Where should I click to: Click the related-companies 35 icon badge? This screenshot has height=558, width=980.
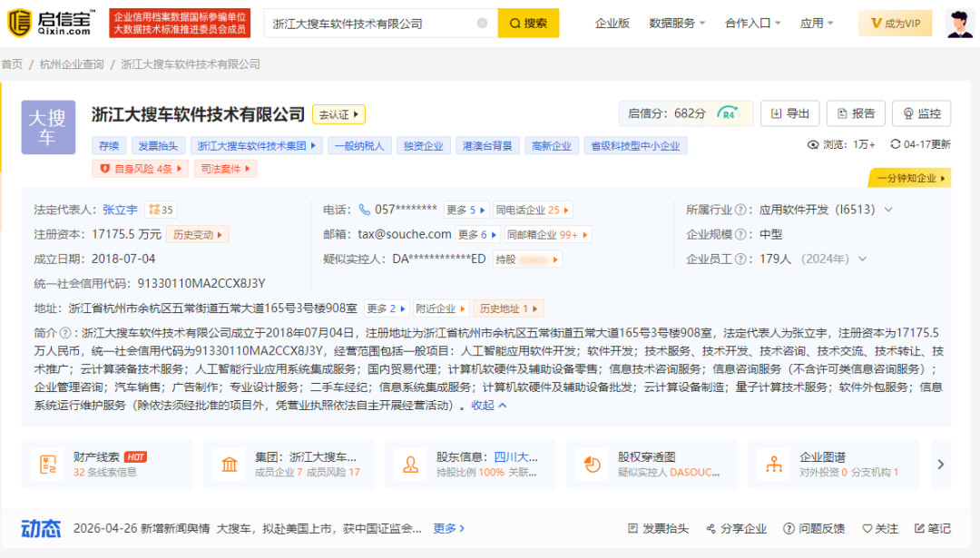click(x=161, y=210)
